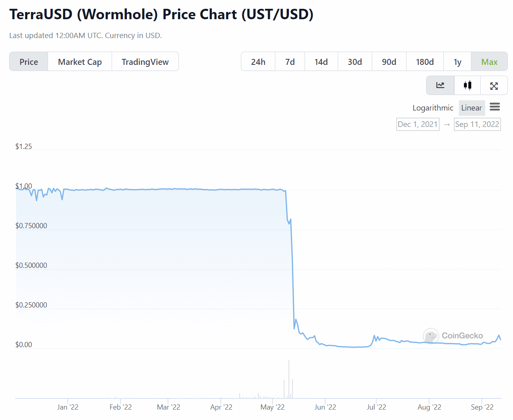Viewport: 513px width, 420px height.
Task: Edit the start date Dec 1, 2021
Action: 418,124
